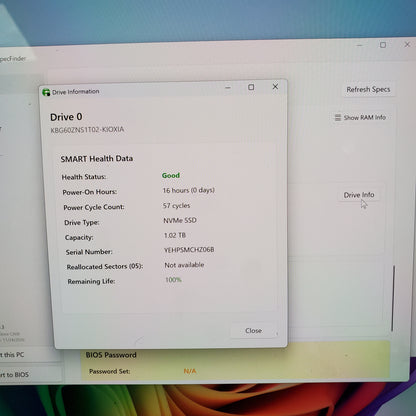The image size is (416, 416).
Task: Click the Close button in Drive Information dialog
Action: (x=253, y=331)
